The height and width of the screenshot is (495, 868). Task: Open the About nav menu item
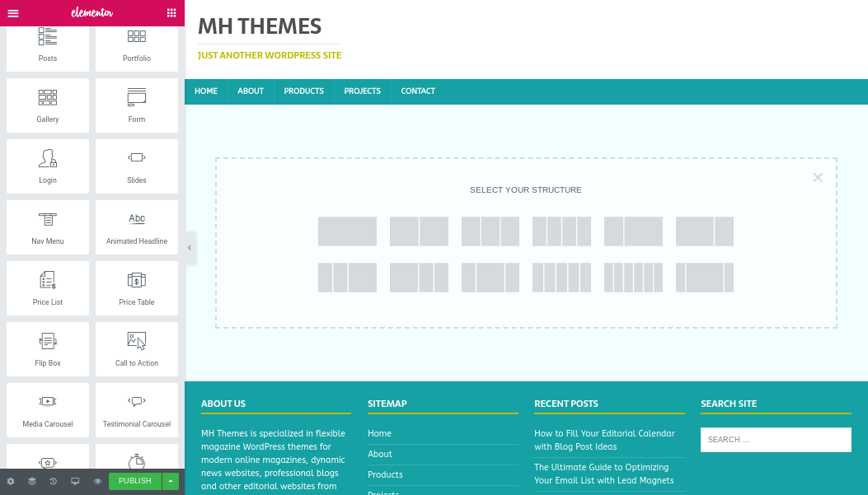tap(251, 91)
